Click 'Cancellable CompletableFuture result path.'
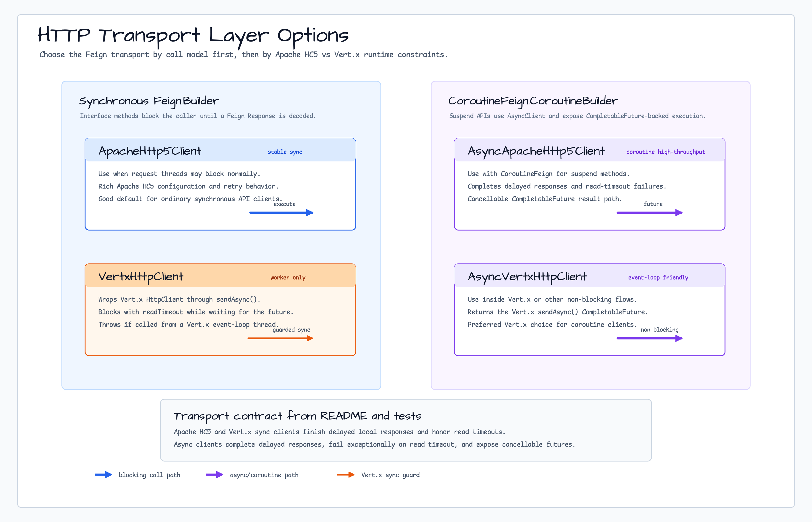This screenshot has height=522, width=812. point(545,199)
